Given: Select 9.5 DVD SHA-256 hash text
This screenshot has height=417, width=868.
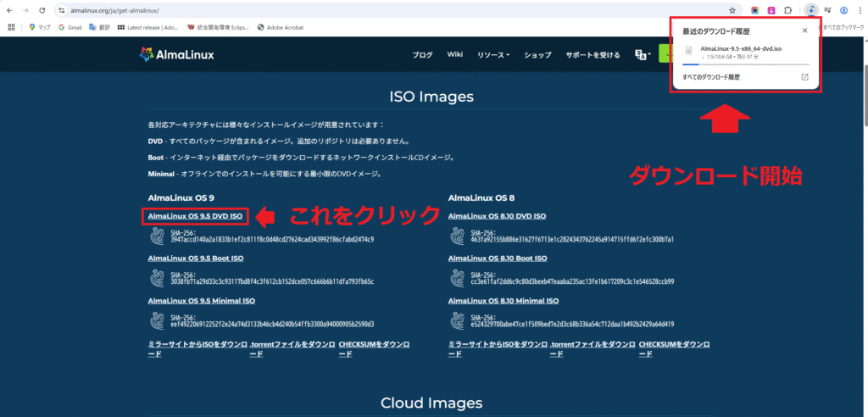Looking at the screenshot, I should (x=272, y=240).
